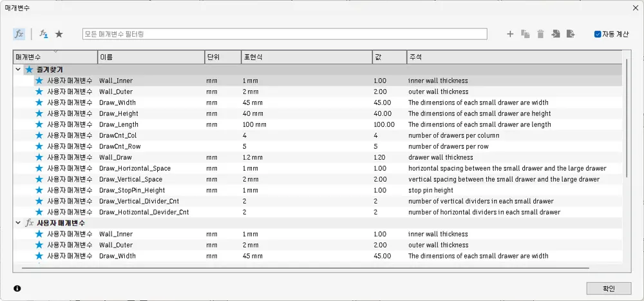Screen dimensions: 644x301
Task: Click the expression 4 for DrawCnt_Col
Action: click(244, 135)
